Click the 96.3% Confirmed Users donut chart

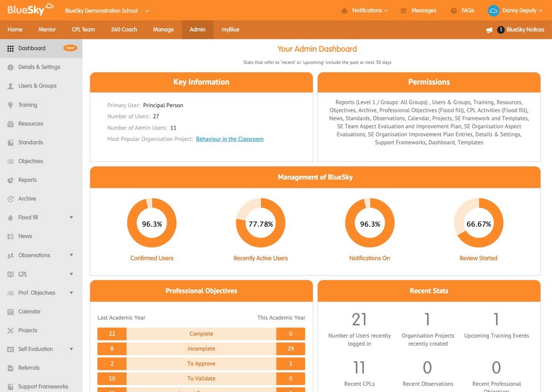[x=151, y=223]
